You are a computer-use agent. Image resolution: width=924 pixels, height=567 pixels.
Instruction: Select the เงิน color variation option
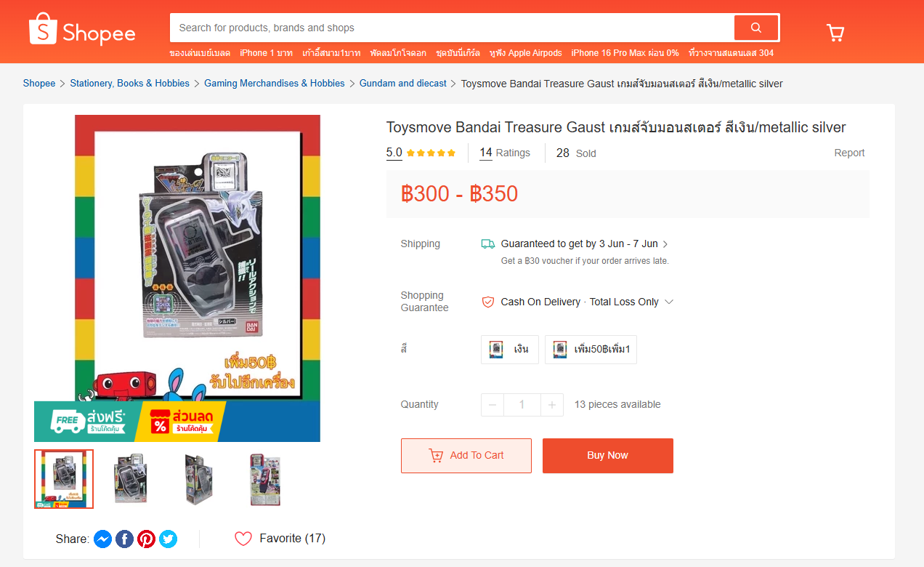[509, 349]
